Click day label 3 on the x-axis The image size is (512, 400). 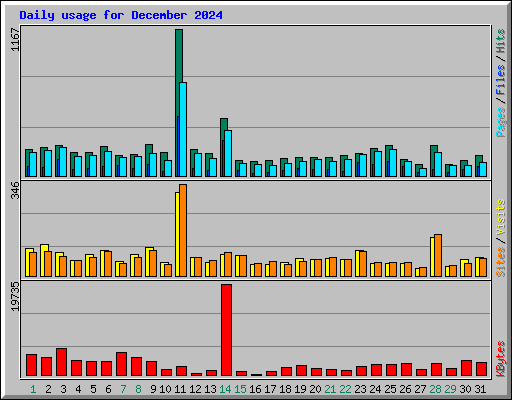pyautogui.click(x=63, y=389)
